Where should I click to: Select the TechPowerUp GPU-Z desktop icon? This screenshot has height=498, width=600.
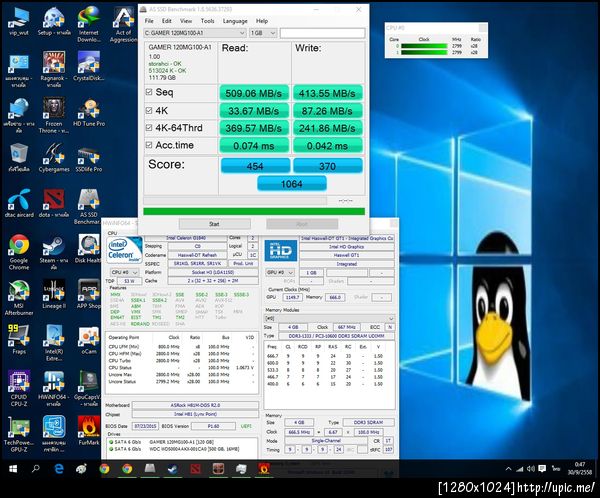19,434
